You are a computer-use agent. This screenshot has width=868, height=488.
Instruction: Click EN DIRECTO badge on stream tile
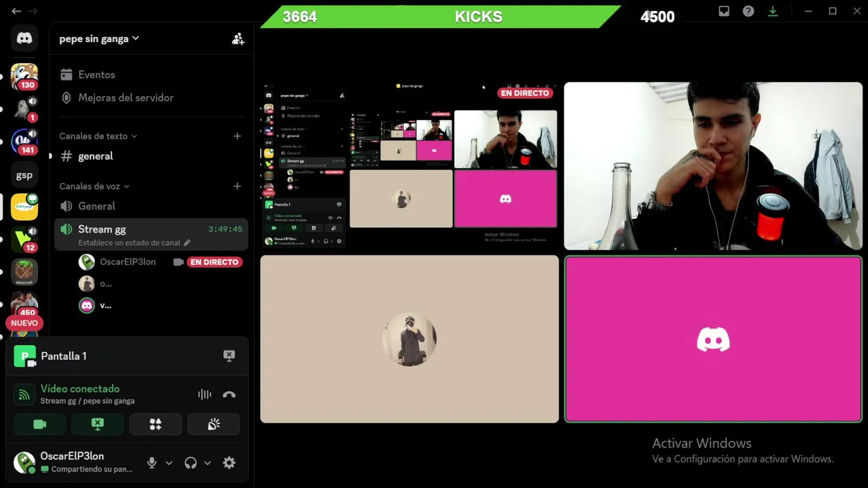[x=525, y=93]
